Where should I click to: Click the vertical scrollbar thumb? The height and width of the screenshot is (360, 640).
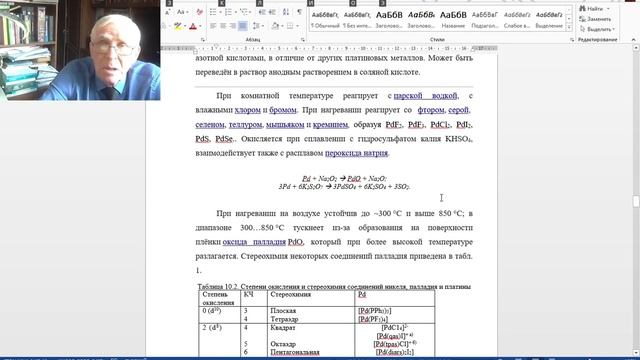636,201
